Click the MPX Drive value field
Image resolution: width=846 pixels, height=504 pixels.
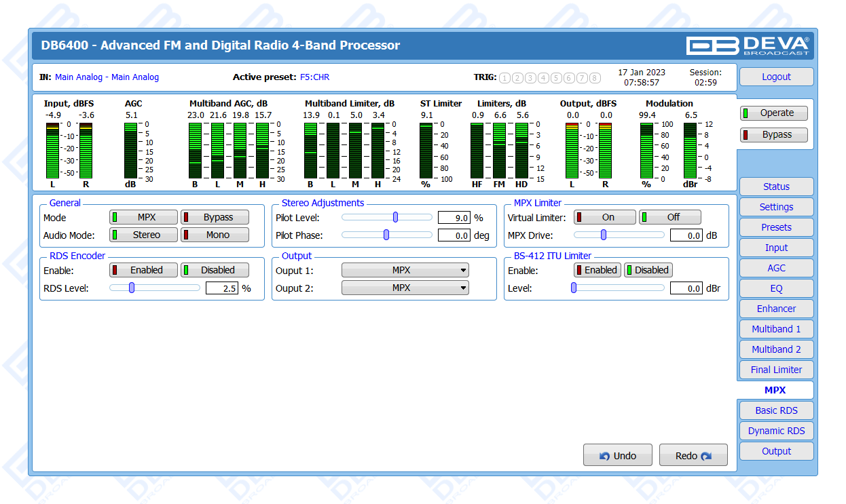(686, 235)
